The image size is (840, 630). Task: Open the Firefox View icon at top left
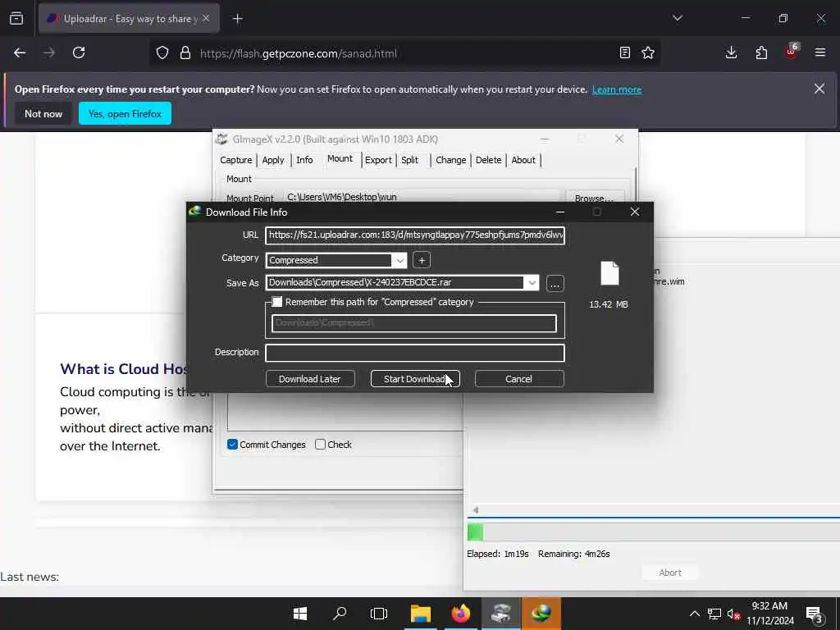point(16,19)
